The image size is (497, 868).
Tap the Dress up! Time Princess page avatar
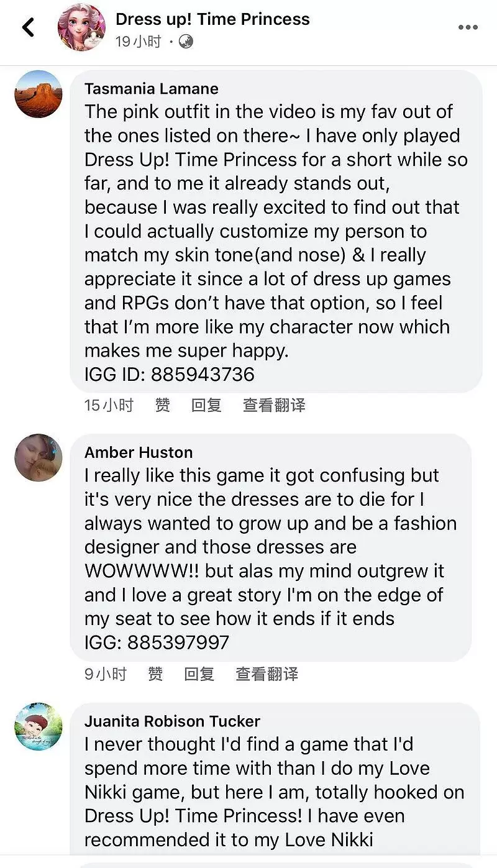(x=81, y=27)
